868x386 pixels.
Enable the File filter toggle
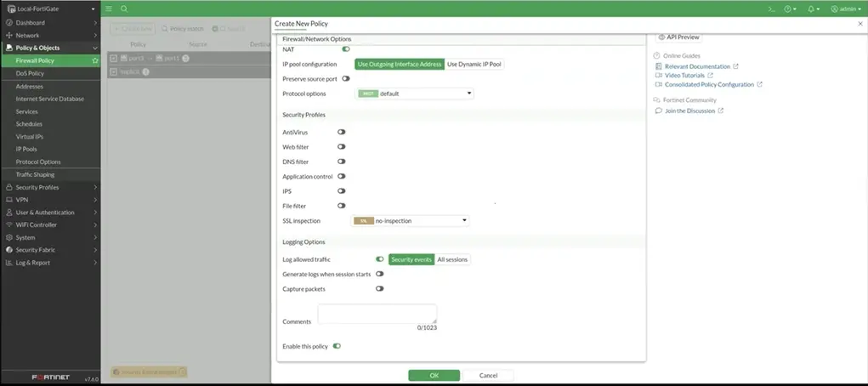click(342, 206)
